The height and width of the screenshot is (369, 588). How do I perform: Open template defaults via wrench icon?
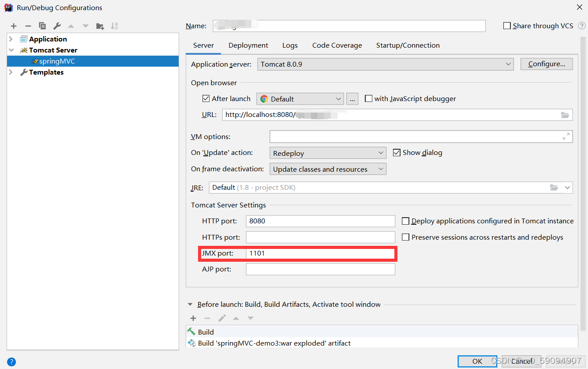pos(56,26)
